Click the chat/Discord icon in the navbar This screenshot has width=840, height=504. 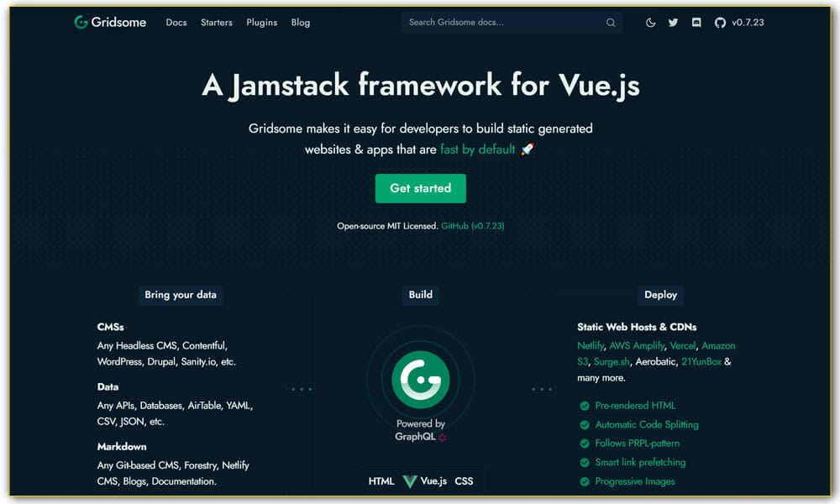point(696,23)
